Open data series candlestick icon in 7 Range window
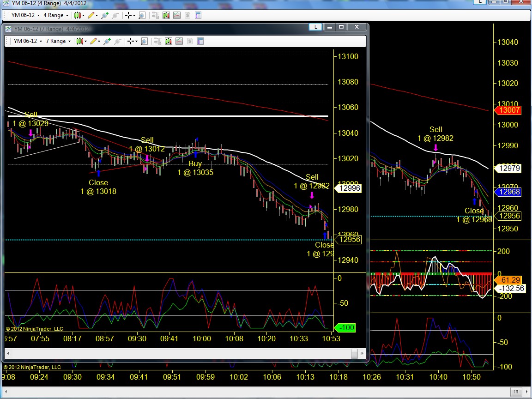Image resolution: width=532 pixels, height=399 pixels. [168, 41]
